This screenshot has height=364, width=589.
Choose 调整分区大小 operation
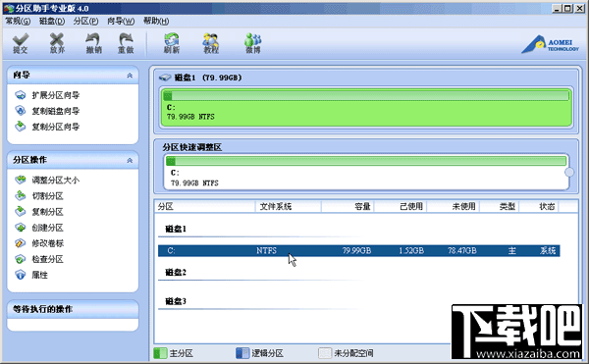point(56,181)
